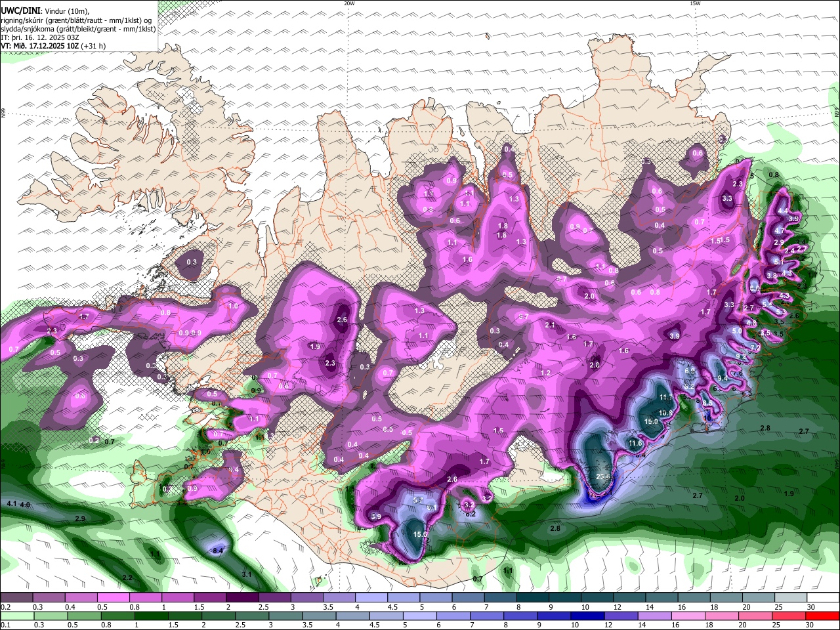This screenshot has width=840, height=630.
Task: Click the 'slydda/snjókoma' legend description line
Action: 78,29
